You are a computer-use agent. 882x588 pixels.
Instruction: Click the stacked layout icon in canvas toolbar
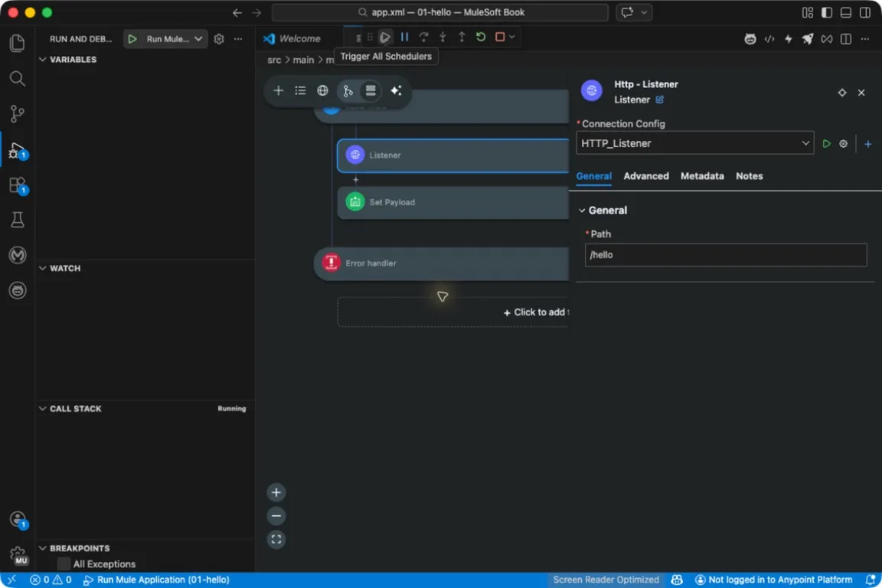coord(370,90)
